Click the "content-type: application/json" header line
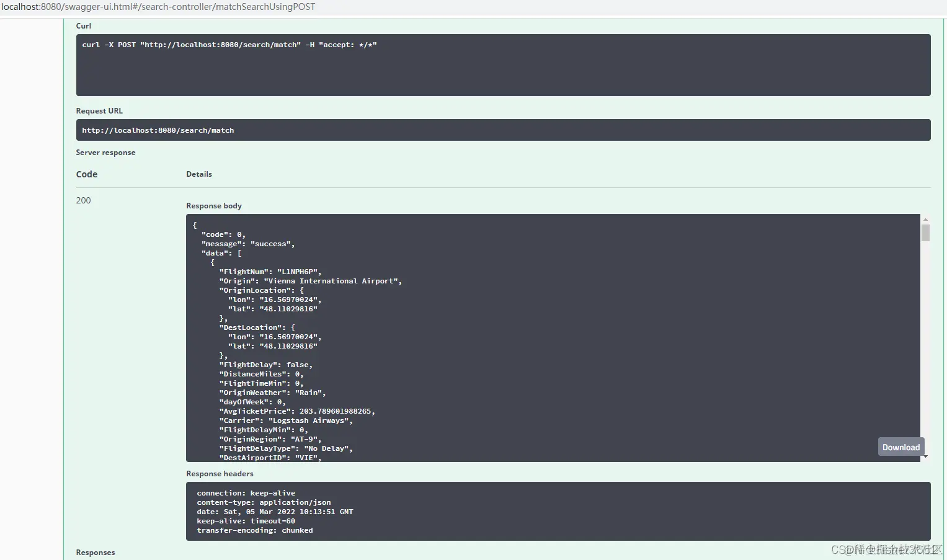The image size is (947, 560). tap(264, 502)
